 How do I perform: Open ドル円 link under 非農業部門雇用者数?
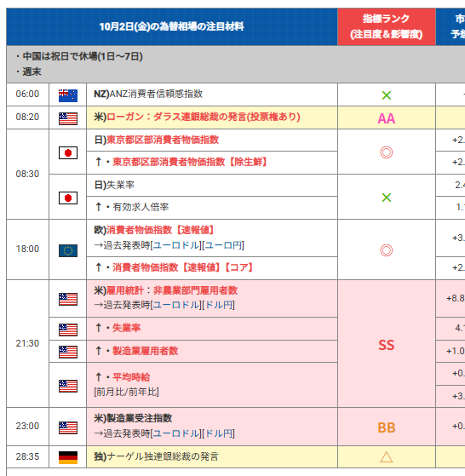coord(219,305)
